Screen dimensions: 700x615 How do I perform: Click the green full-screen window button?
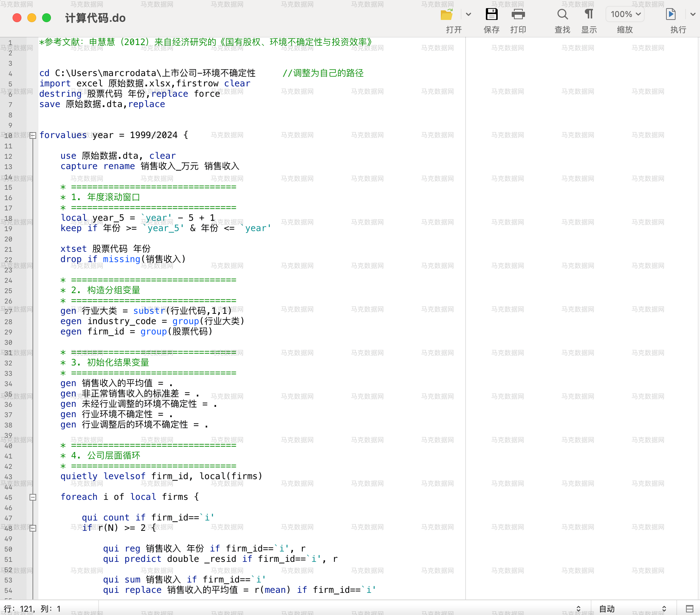coord(47,18)
